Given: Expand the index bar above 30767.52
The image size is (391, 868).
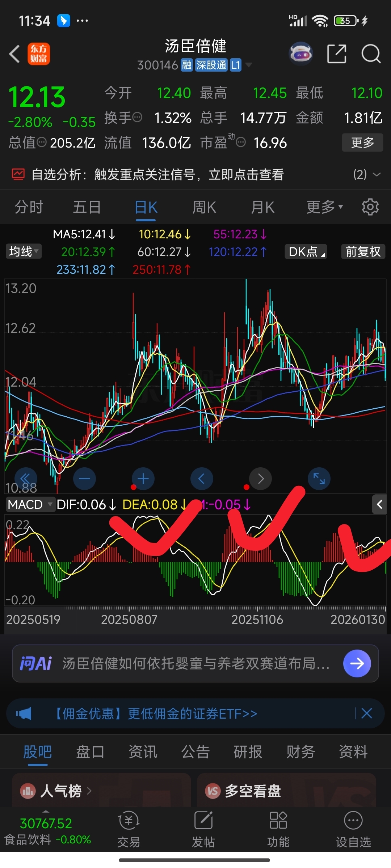Looking at the screenshot, I should click(x=46, y=811).
